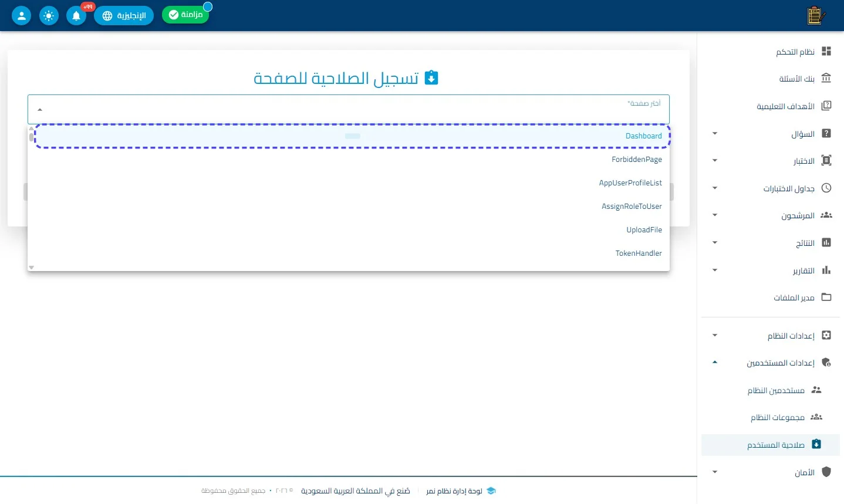Click footer text لوحة إدارة نظام نمر
844x504 pixels.
coord(454,491)
